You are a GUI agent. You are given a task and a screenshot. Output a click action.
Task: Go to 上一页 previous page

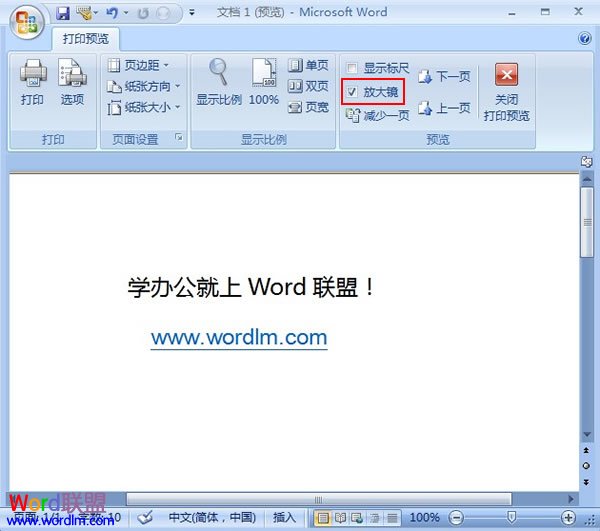444,108
